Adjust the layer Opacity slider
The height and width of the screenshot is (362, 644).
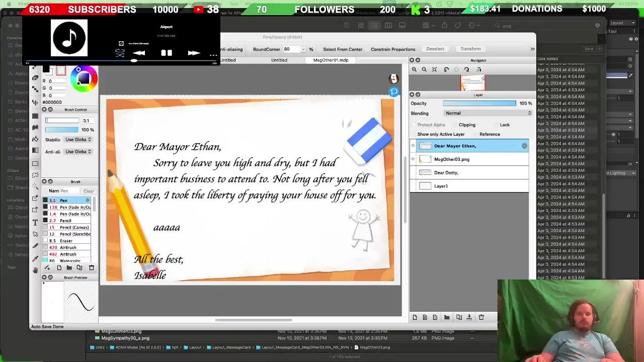(x=479, y=103)
